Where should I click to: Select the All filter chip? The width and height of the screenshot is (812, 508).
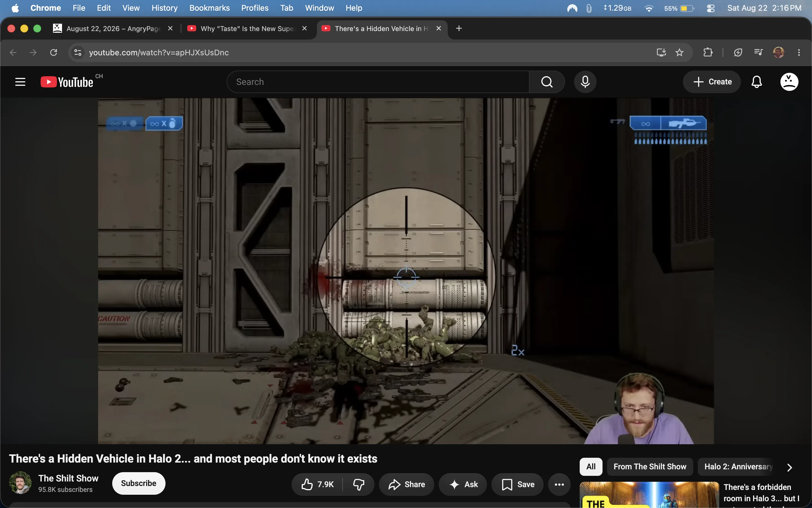[591, 467]
